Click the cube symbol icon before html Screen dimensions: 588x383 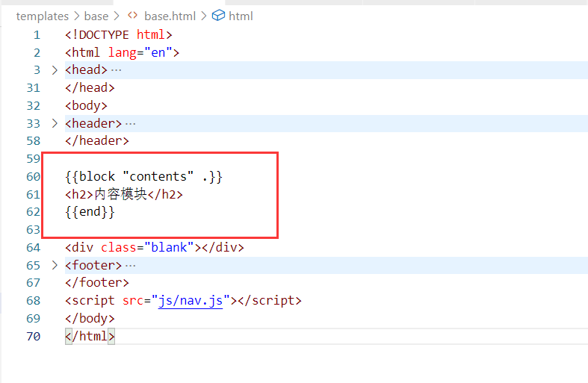coord(218,16)
